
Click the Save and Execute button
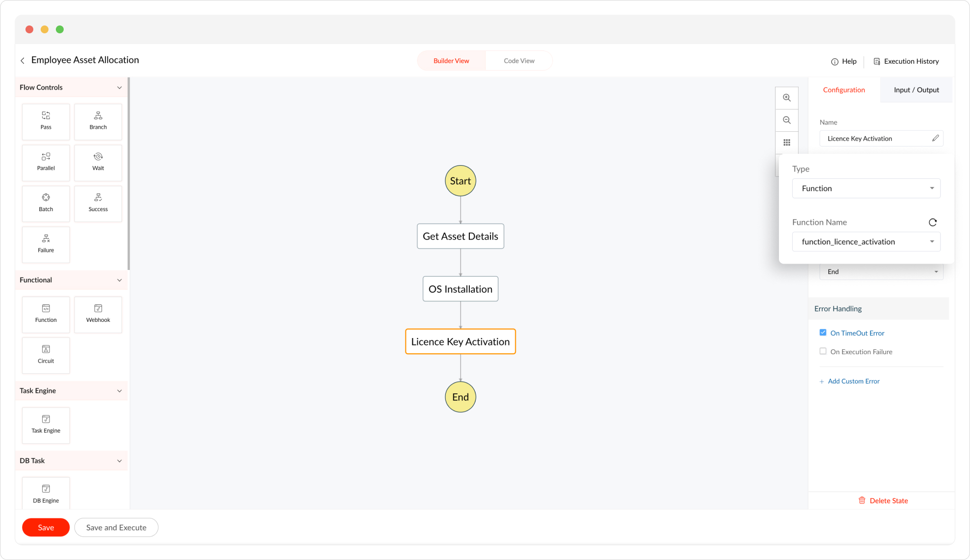[x=116, y=527]
